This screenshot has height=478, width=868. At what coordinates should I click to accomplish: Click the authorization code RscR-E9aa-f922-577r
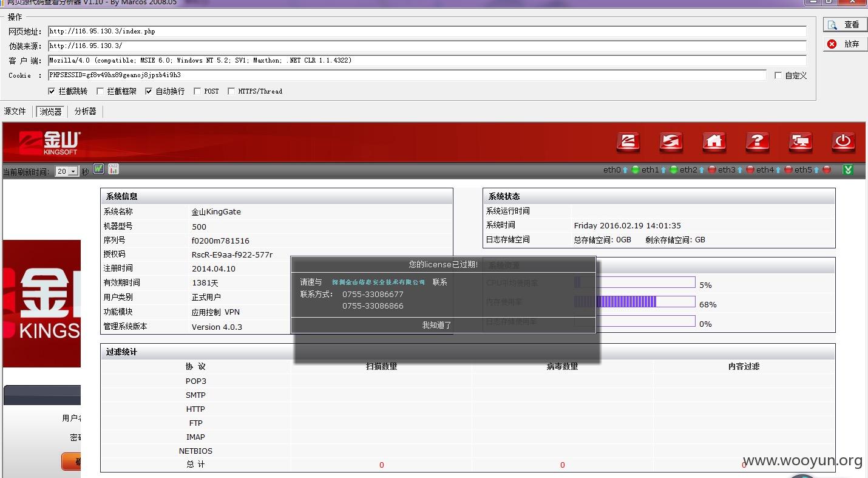click(x=232, y=255)
